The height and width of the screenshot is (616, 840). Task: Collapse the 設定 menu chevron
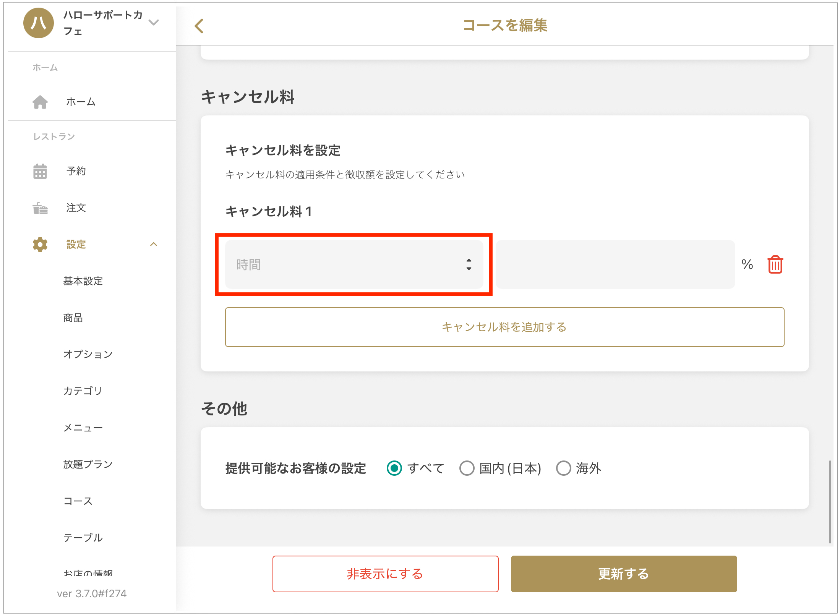154,245
